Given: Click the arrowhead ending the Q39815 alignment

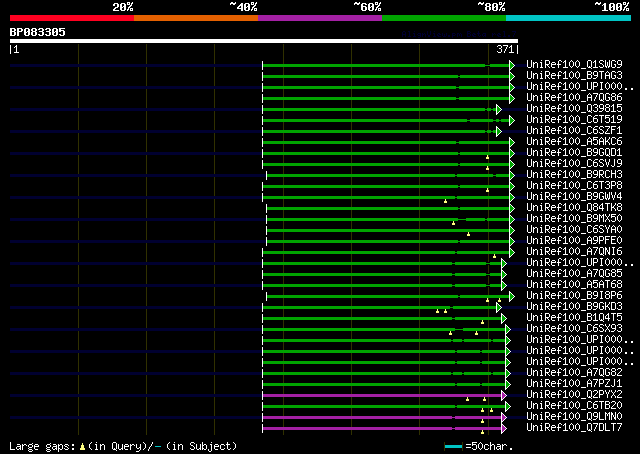Looking at the screenshot, I should point(499,109).
